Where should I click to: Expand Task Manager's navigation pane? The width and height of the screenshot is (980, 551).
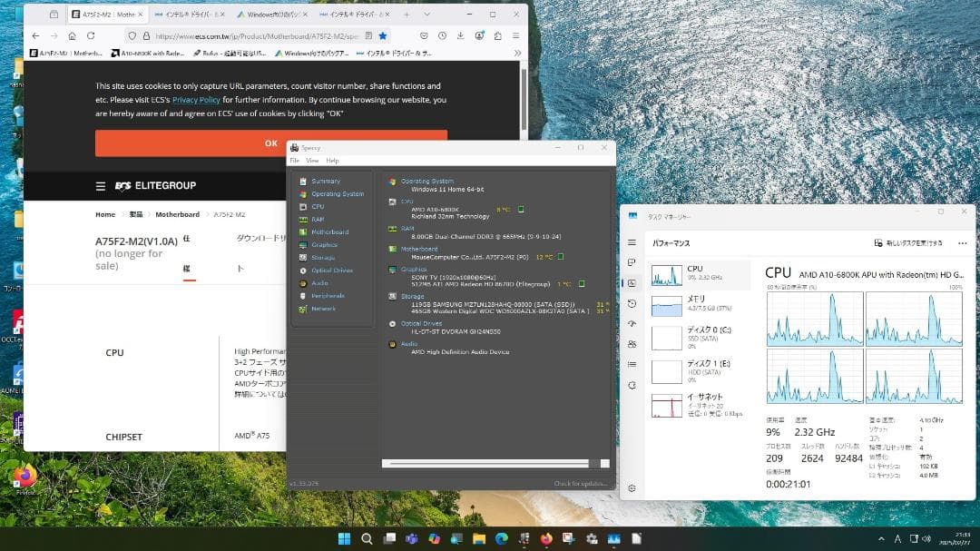632,242
